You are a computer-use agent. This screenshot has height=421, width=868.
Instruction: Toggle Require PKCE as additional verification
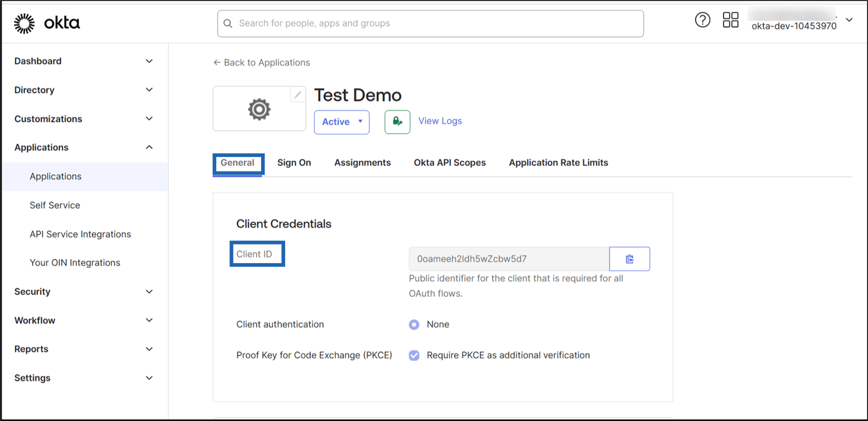414,356
